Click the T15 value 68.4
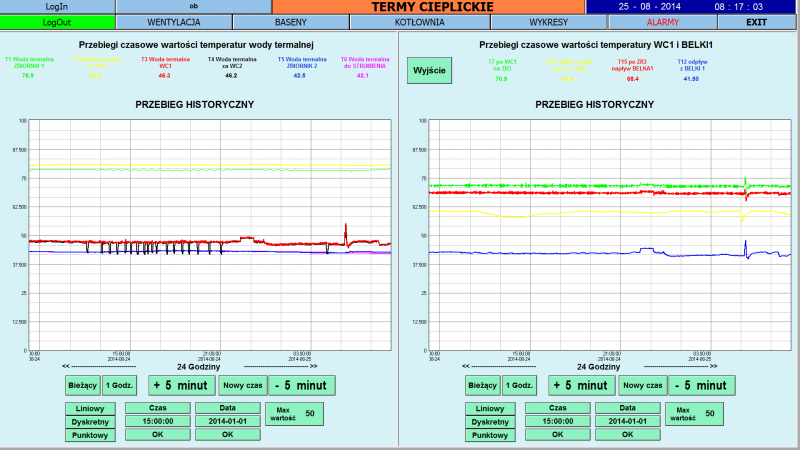The width and height of the screenshot is (800, 450). 633,79
